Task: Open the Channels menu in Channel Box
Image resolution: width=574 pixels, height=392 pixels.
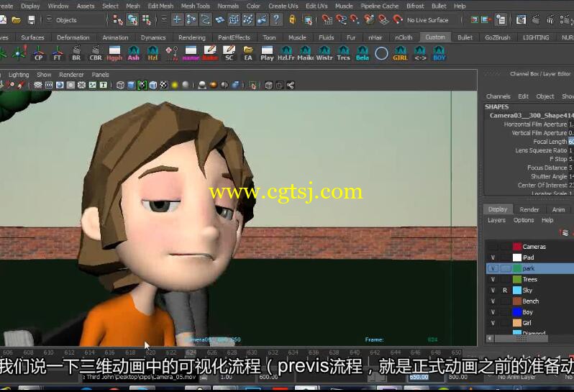Action: (498, 96)
